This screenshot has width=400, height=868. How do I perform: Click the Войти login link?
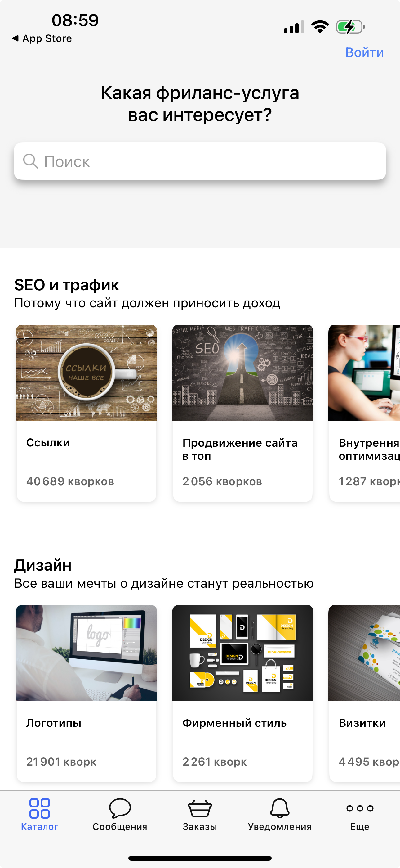[365, 52]
